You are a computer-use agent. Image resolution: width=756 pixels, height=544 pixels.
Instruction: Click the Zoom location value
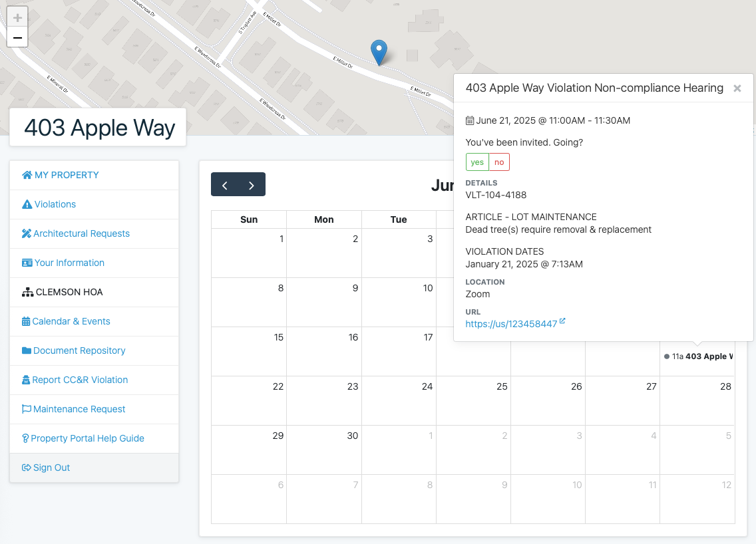tap(477, 294)
